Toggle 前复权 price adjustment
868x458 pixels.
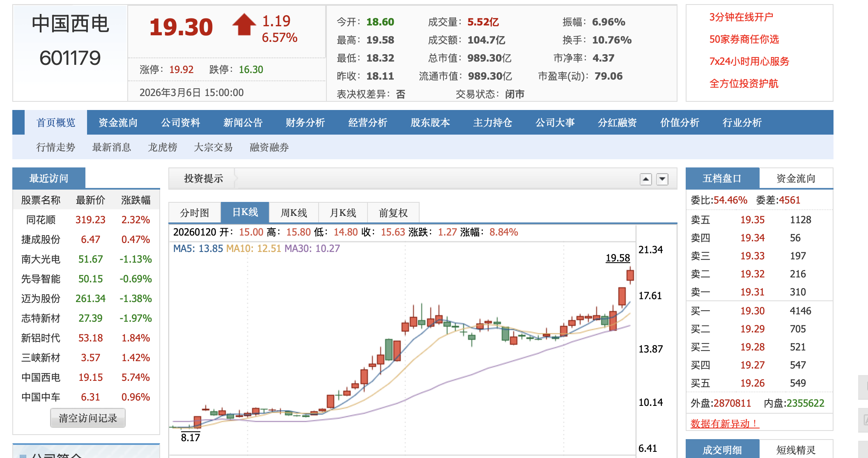[x=393, y=213]
